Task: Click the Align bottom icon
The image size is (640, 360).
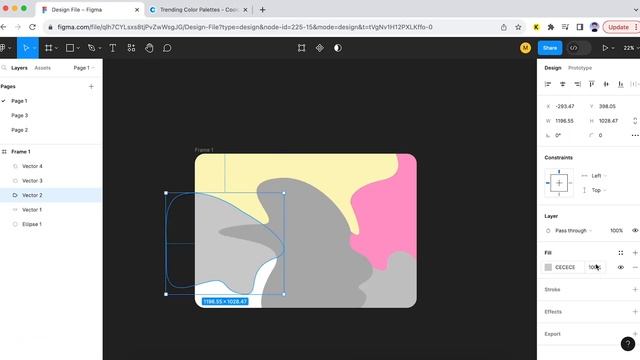Action: pyautogui.click(x=620, y=84)
